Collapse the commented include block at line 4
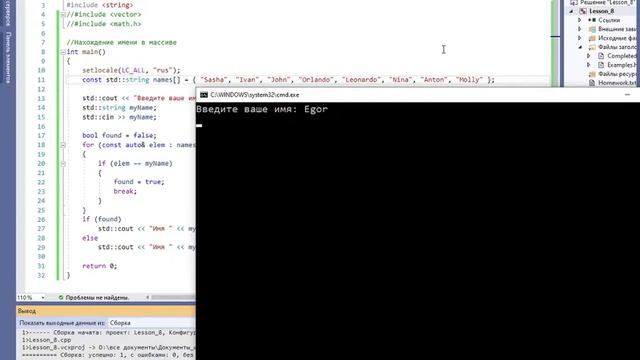The image size is (640, 360). coord(63,14)
